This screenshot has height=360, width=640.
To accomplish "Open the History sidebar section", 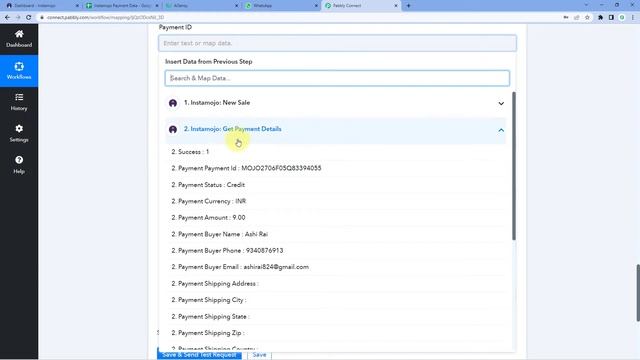I will (x=19, y=102).
